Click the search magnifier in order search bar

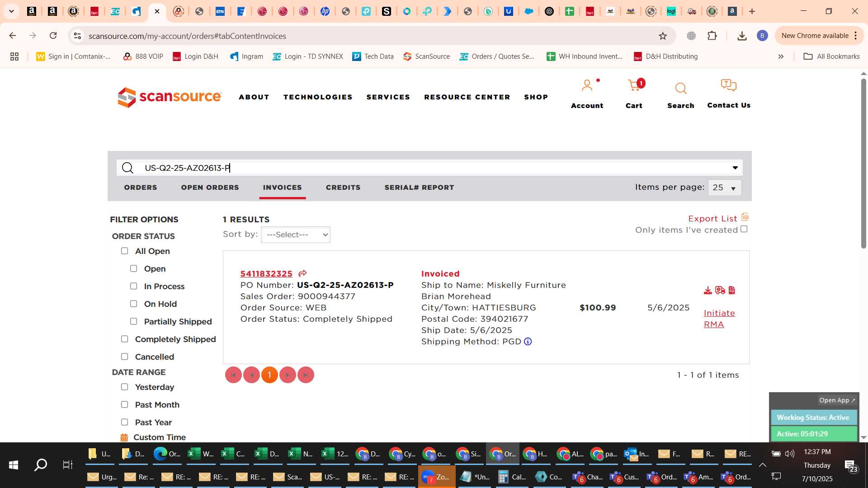tap(127, 168)
